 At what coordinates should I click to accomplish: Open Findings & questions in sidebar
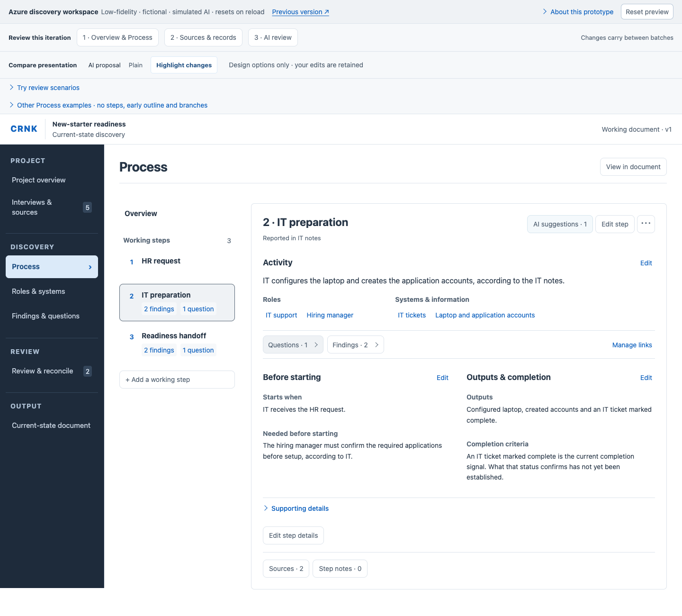pos(52,316)
